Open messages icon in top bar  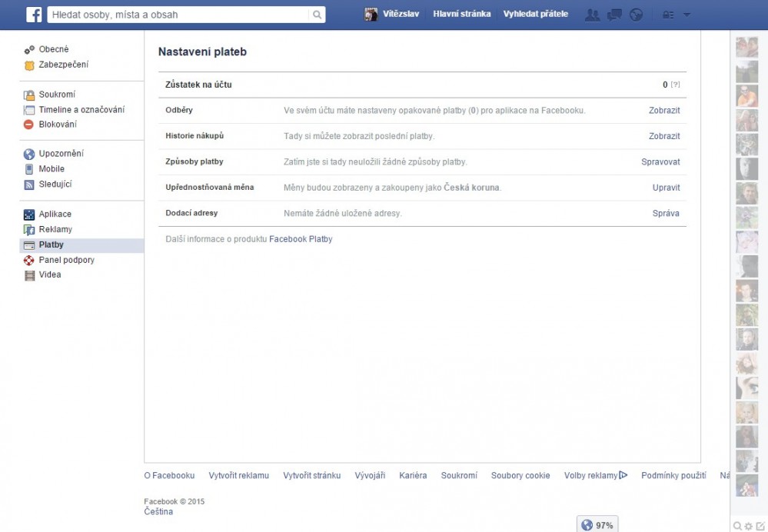tap(614, 15)
